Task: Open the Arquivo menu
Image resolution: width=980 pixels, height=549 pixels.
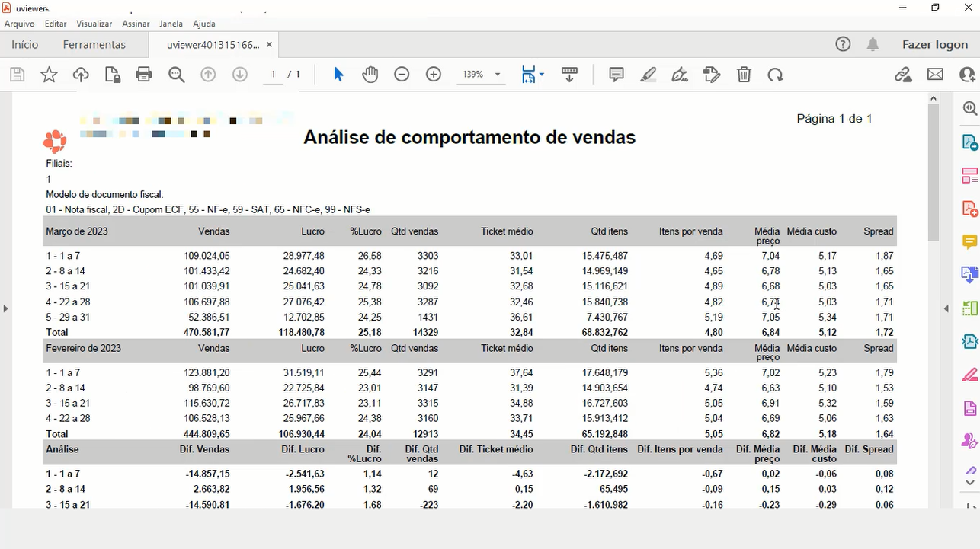Action: (20, 24)
